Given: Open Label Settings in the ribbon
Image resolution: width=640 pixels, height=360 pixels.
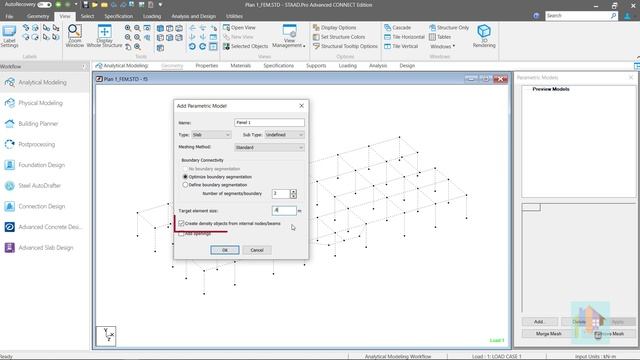Looking at the screenshot, I should [x=9, y=36].
